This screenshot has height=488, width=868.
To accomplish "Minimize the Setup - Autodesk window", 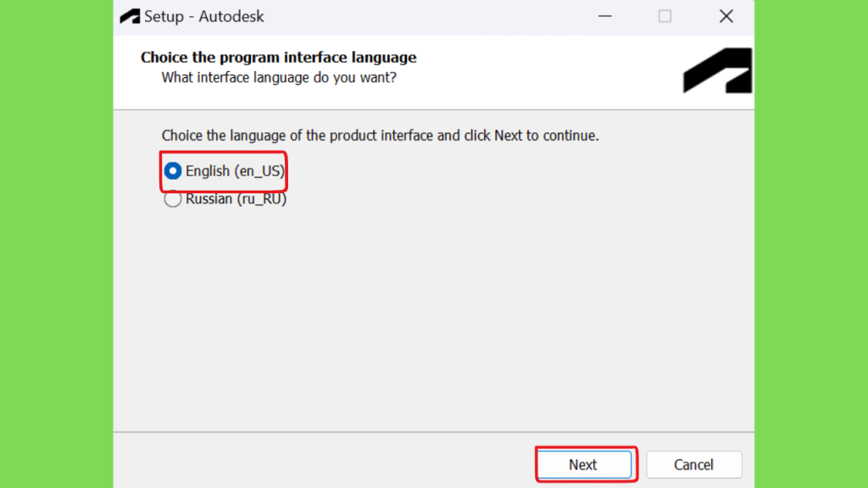I will pyautogui.click(x=605, y=17).
